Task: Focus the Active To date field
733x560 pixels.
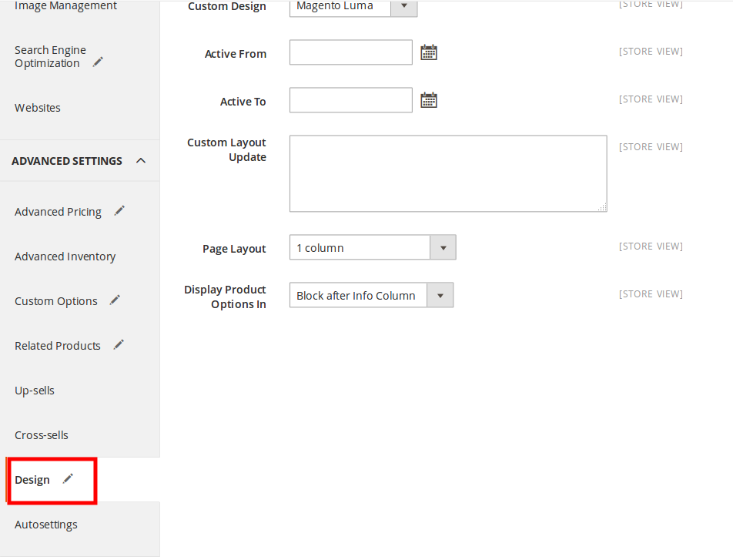Action: [350, 100]
